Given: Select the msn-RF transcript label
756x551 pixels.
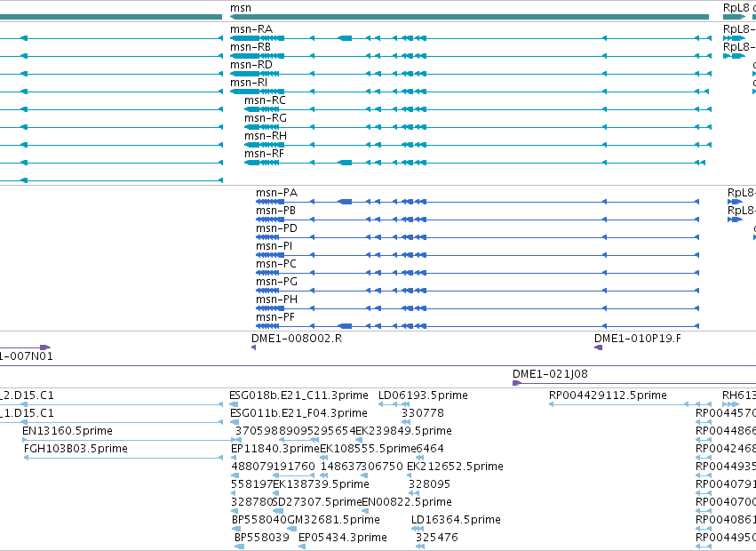Looking at the screenshot, I should click(x=264, y=154).
